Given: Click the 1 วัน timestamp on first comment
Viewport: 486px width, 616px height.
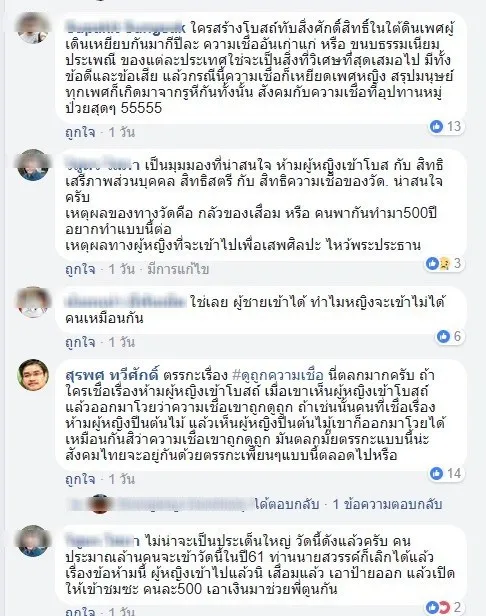Looking at the screenshot, I should (x=122, y=132).
